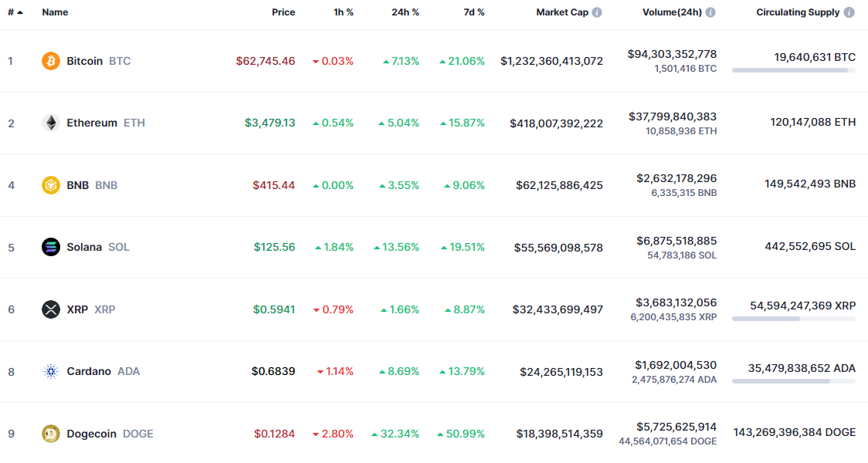Open the XRP name link
Viewport: 868px width, 463px height.
pos(77,309)
